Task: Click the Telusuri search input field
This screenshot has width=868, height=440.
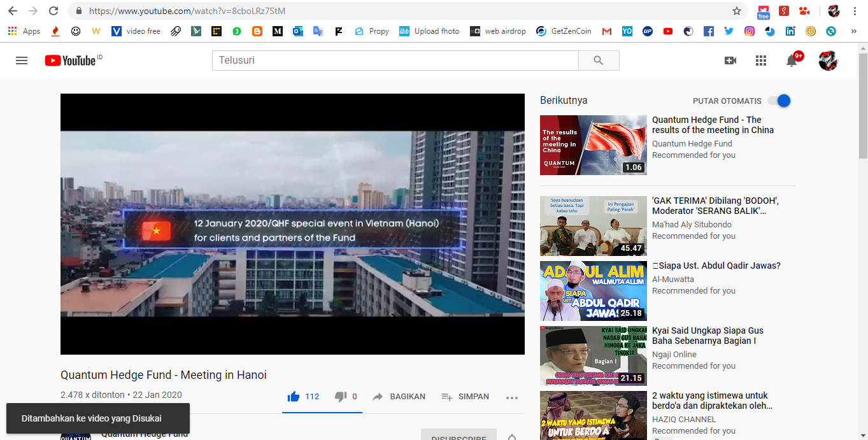Action: click(395, 60)
